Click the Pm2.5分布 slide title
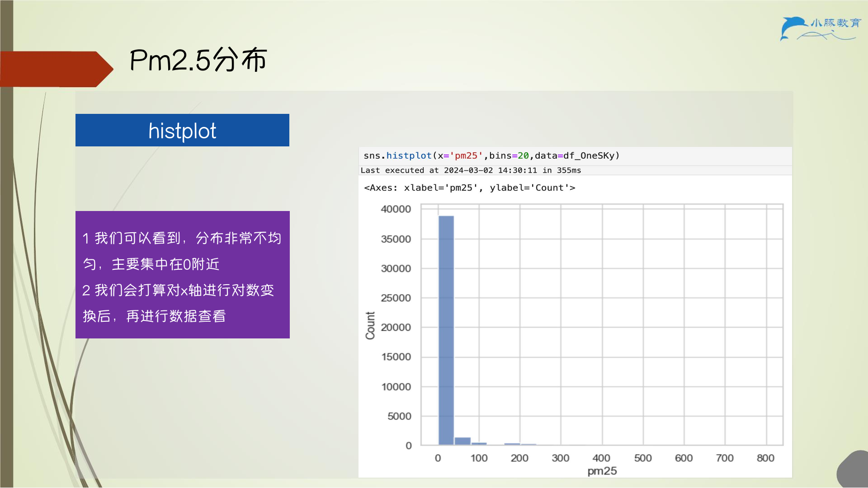Image resolution: width=868 pixels, height=488 pixels. (198, 60)
